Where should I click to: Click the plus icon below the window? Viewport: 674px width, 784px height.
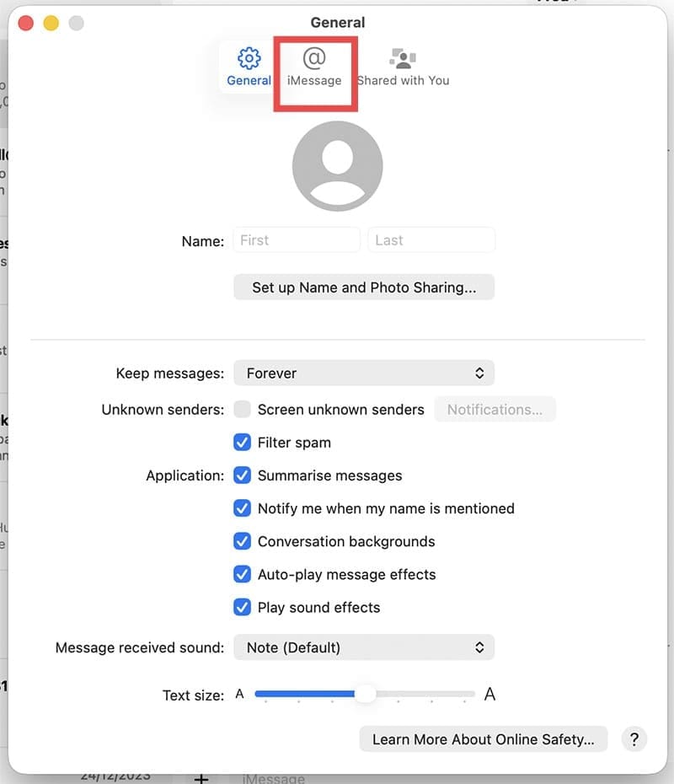(201, 779)
